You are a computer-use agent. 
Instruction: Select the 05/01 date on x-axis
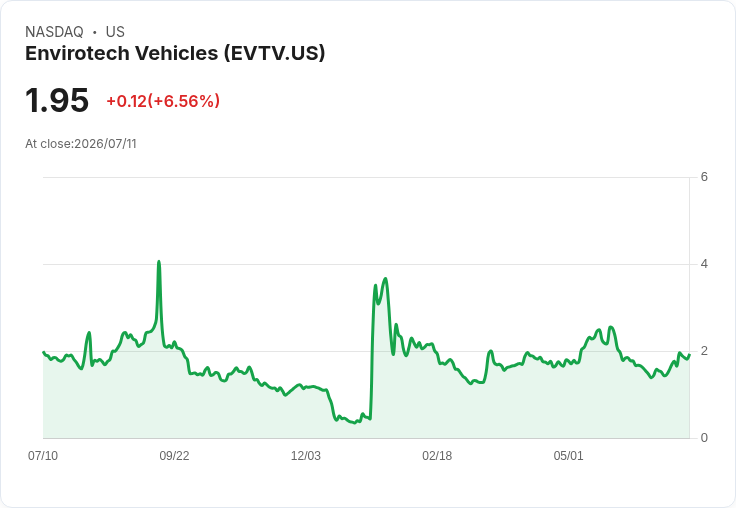pos(568,455)
